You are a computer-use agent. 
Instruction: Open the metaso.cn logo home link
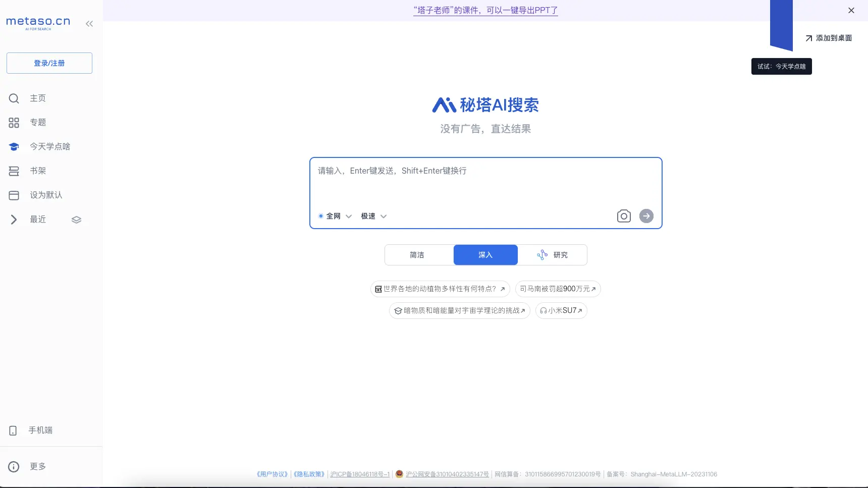click(38, 23)
